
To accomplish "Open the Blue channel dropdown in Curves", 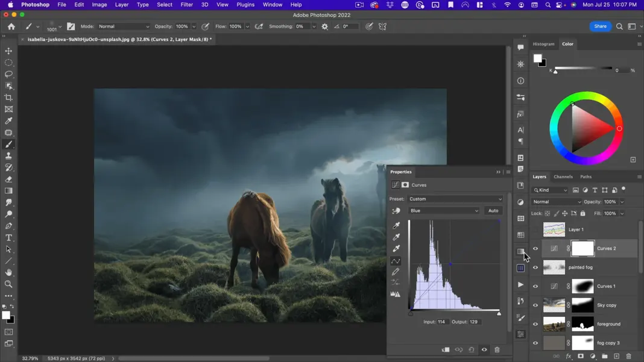I will (444, 211).
